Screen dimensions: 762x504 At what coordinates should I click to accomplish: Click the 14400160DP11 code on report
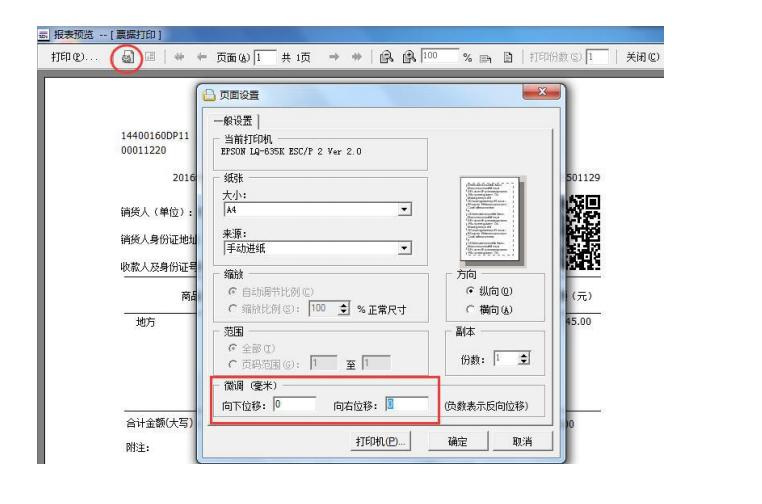[155, 136]
